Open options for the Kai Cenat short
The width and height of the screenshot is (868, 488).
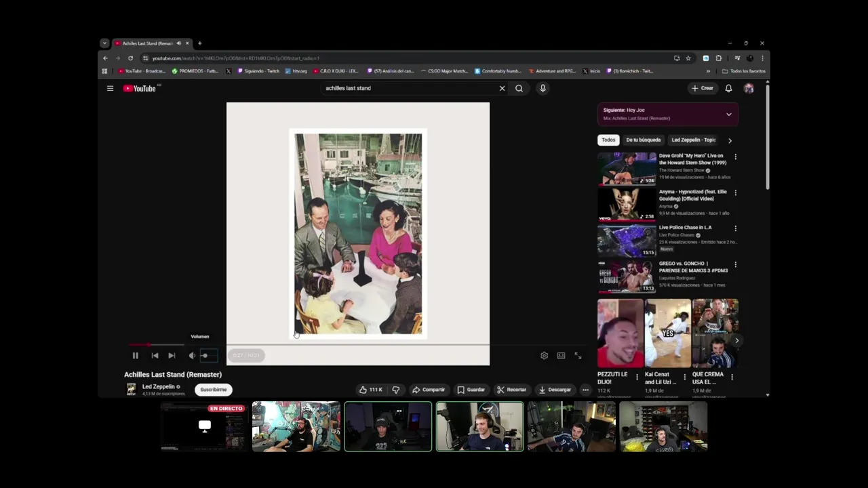(x=684, y=377)
